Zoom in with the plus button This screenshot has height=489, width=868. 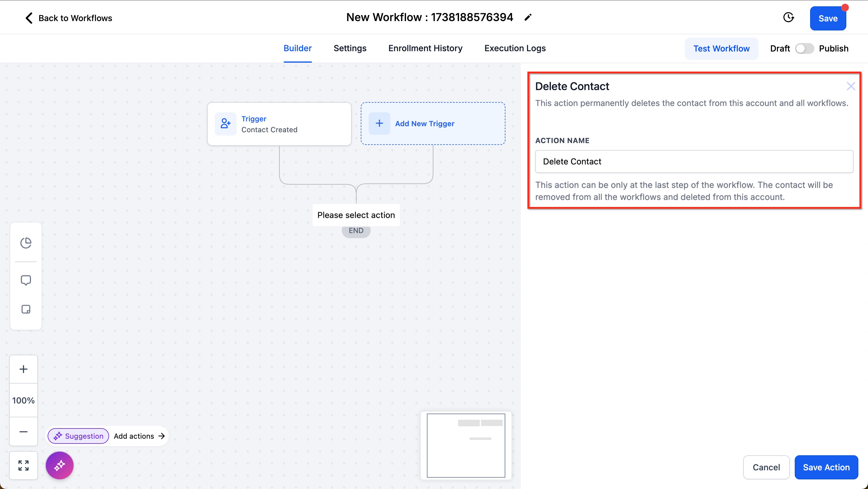(x=23, y=369)
